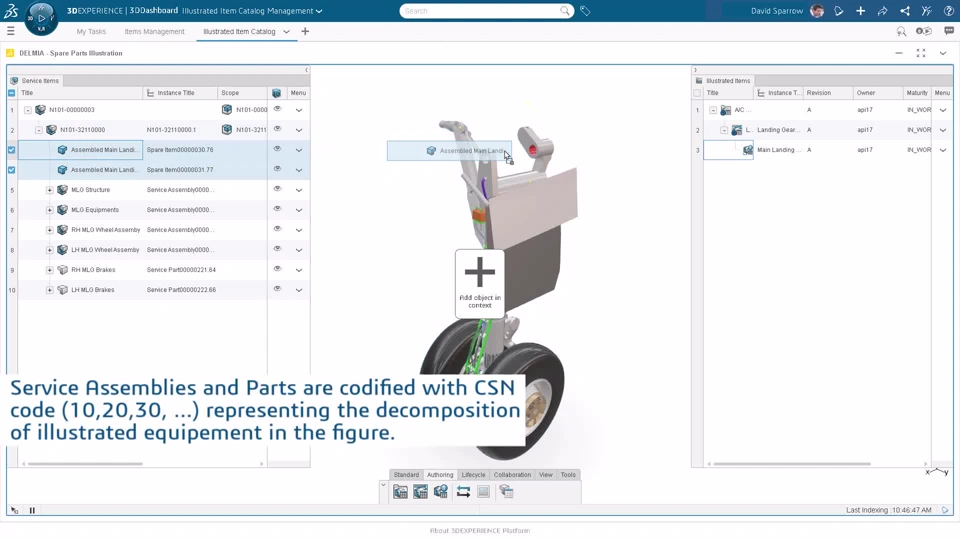The image size is (960, 540).
Task: Click the second Authoring toolbar icon
Action: (x=420, y=492)
